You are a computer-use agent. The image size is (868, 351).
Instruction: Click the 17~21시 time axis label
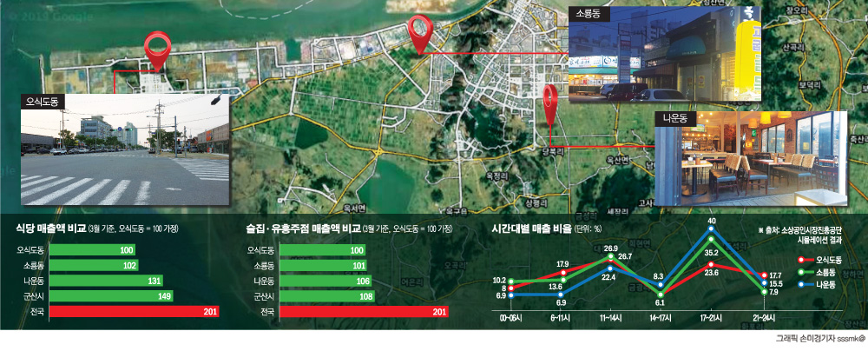(x=712, y=319)
